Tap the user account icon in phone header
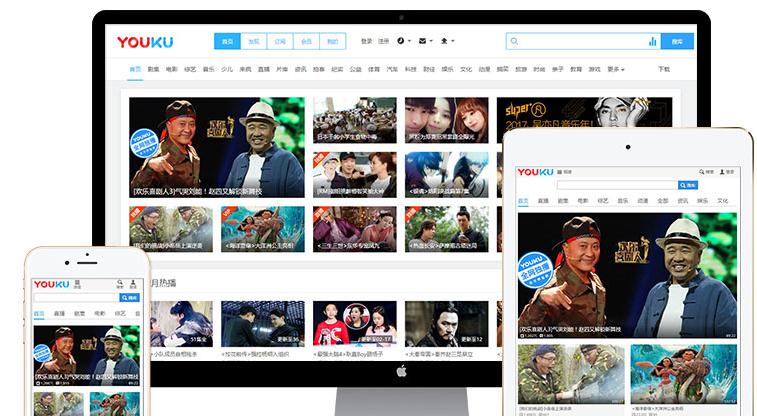Viewport: 757px width, 416px height. pyautogui.click(x=133, y=282)
